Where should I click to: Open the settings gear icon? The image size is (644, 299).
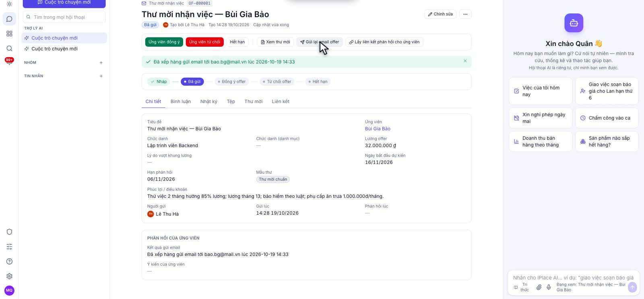pos(9,276)
